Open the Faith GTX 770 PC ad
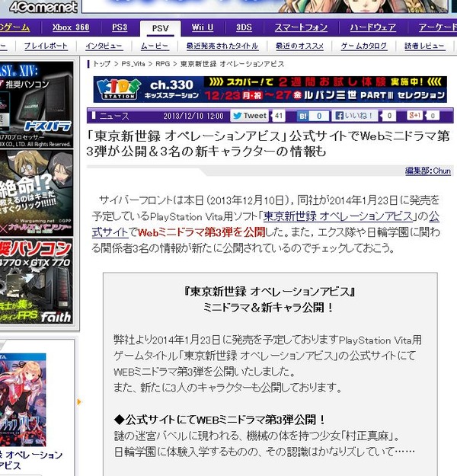 tap(37, 281)
